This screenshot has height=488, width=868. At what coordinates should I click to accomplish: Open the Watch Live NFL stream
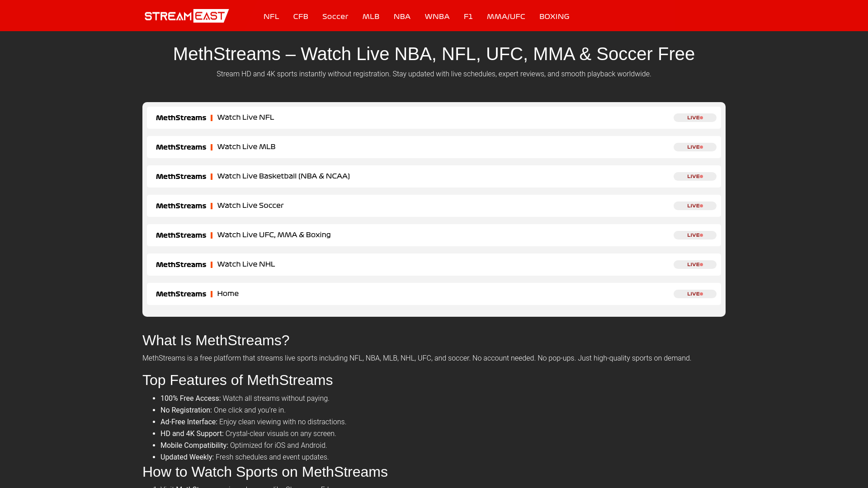245,117
